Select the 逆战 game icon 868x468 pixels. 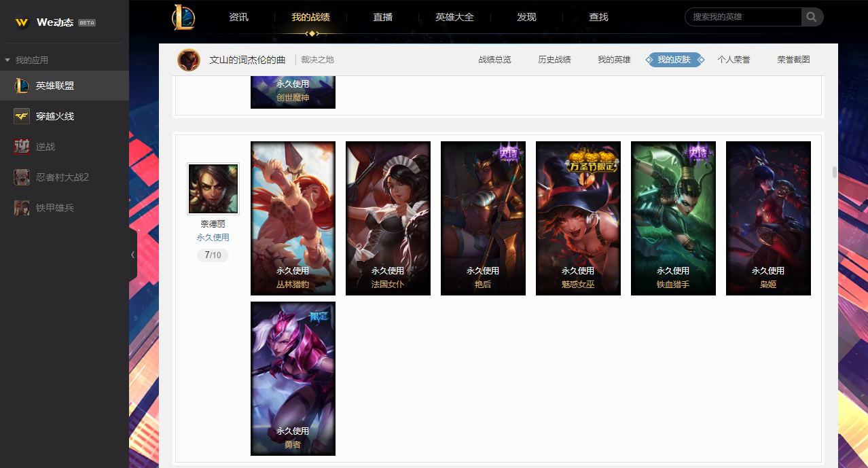click(x=22, y=147)
